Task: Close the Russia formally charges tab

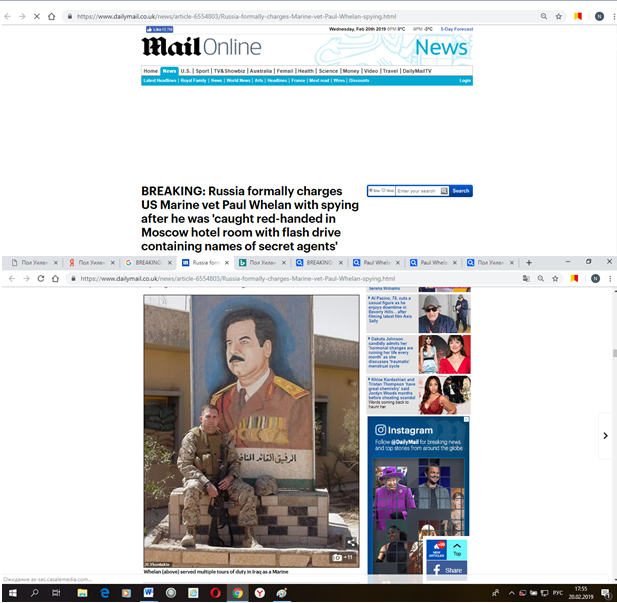Action: 227,263
